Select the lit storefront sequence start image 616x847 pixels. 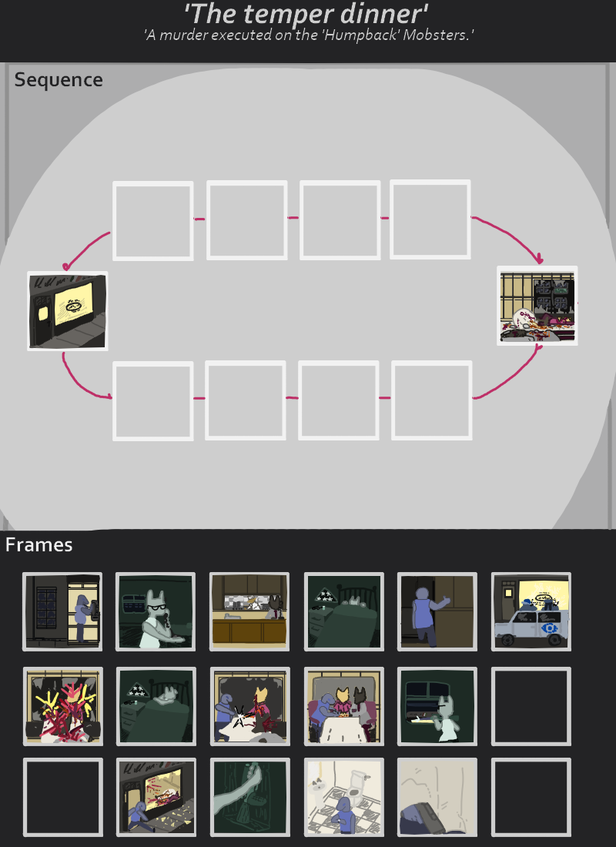(68, 311)
